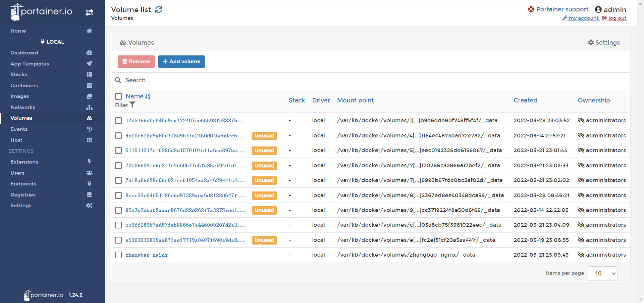Check the box for volume 7df8a0b628e0bc02
This screenshot has width=644, height=303.
[x=118, y=180]
